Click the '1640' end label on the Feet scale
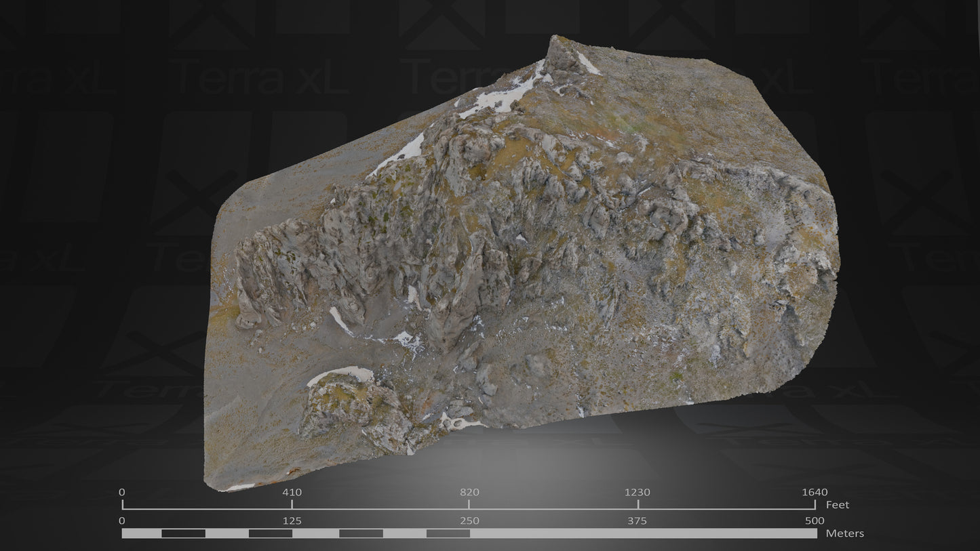Screen dimensions: 980x551 click(816, 493)
